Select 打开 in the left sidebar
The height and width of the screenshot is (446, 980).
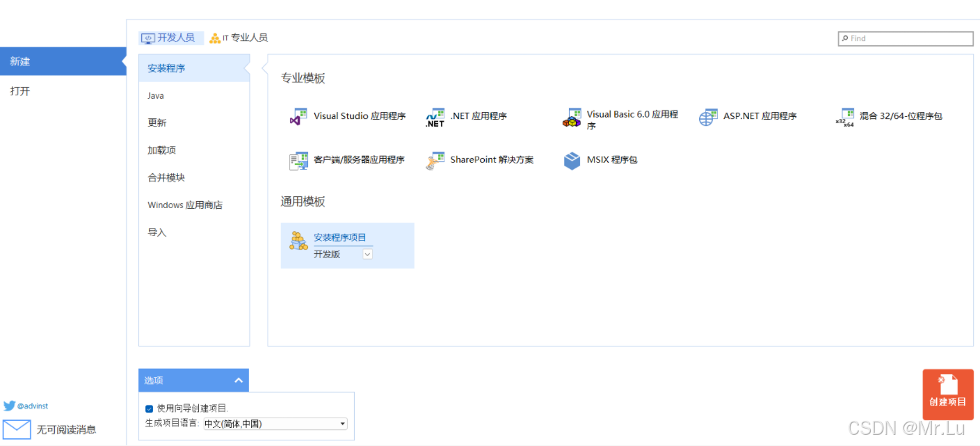tap(63, 91)
